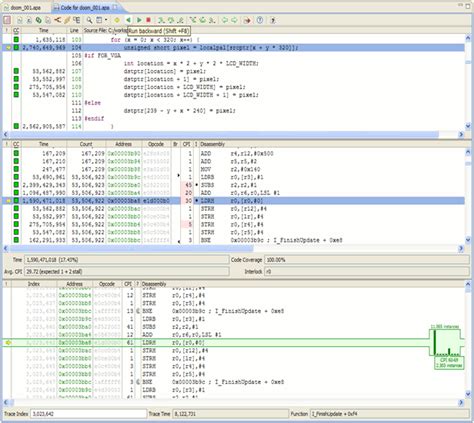Click source pane horizontal scroll right arrow
This screenshot has height=423, width=474.
[x=461, y=134]
